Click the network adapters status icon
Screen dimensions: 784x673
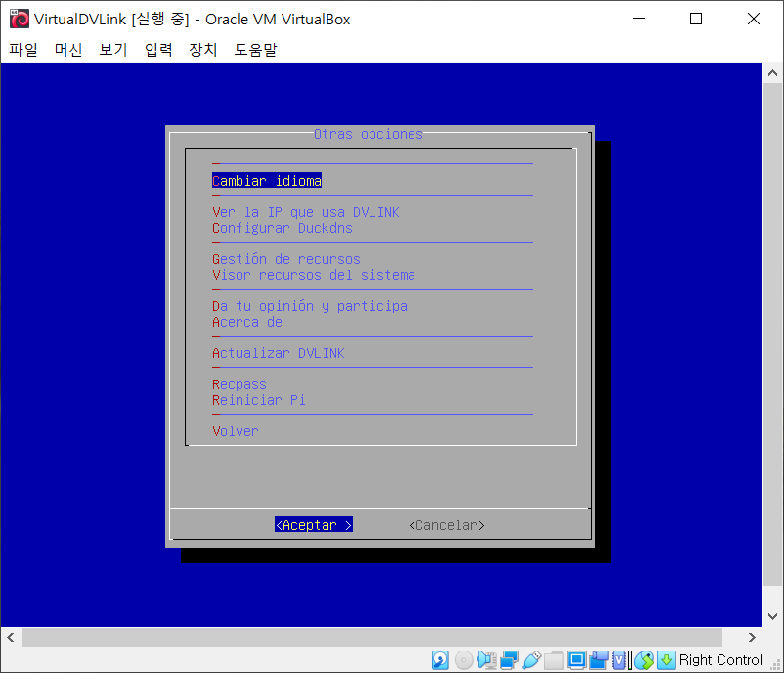coord(509,660)
